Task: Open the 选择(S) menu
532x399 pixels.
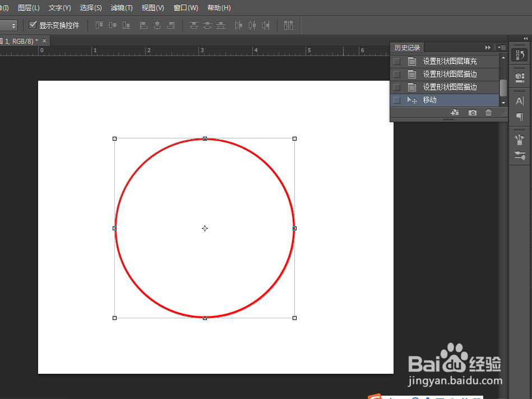Action: click(x=91, y=7)
